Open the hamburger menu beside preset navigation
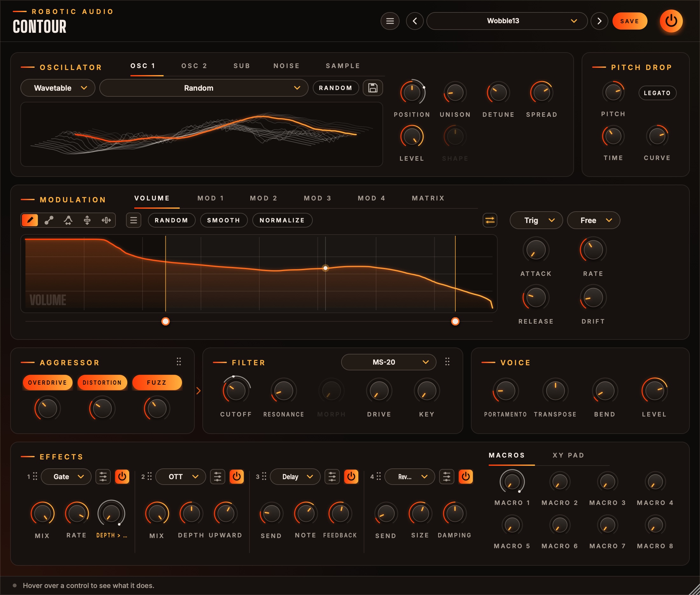The width and height of the screenshot is (700, 595). pos(390,21)
